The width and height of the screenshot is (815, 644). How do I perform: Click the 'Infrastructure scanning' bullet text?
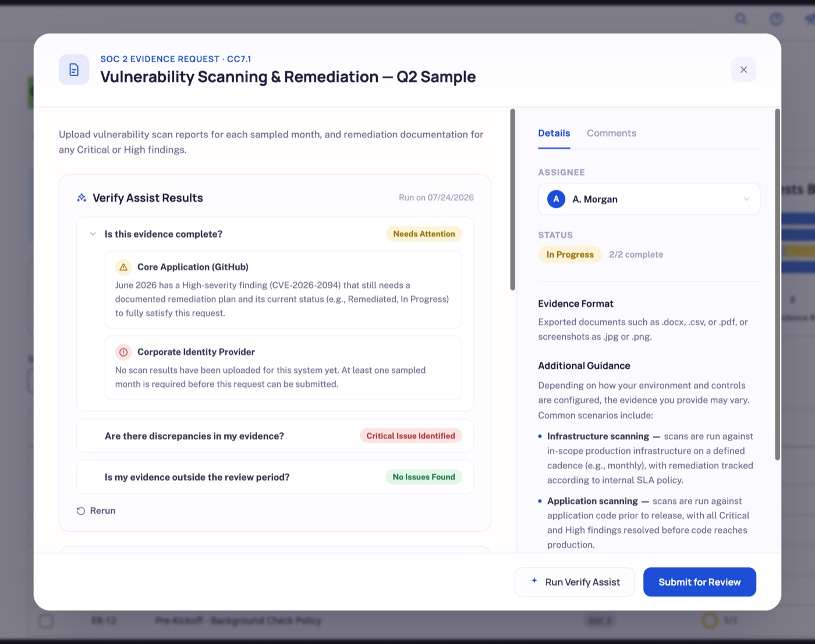click(x=598, y=436)
